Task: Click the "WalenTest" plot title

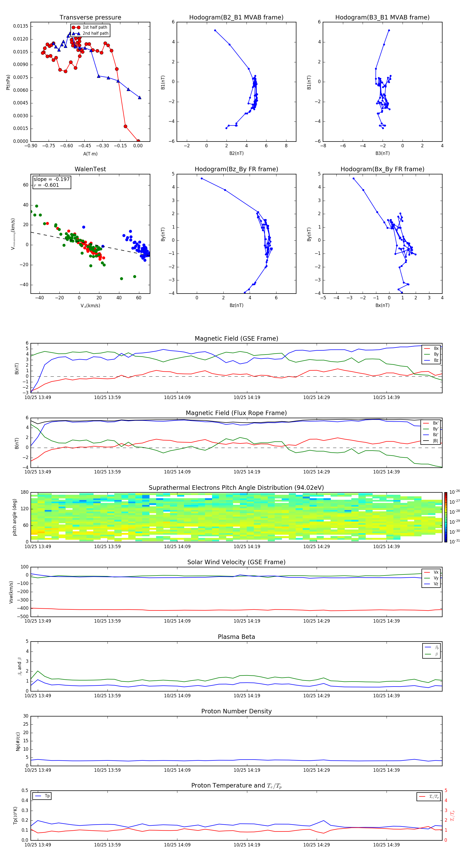Action: click(90, 169)
